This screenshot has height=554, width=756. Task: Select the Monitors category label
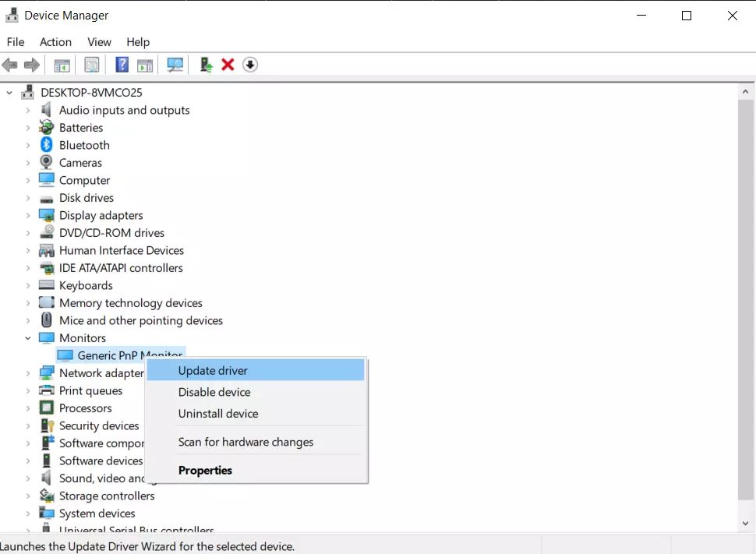(x=83, y=338)
